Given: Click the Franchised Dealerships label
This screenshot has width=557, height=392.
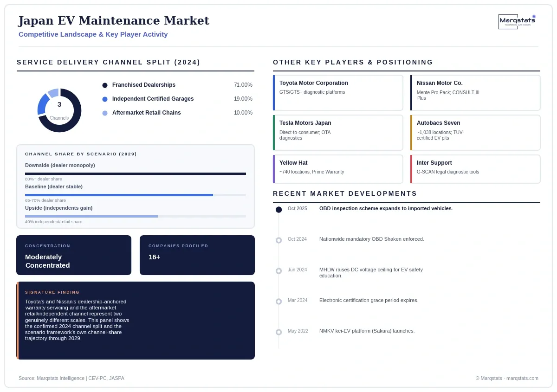Looking at the screenshot, I should [x=144, y=85].
